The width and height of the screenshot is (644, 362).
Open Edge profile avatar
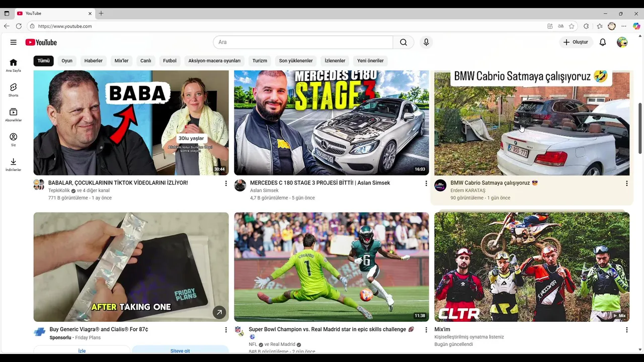click(x=612, y=26)
